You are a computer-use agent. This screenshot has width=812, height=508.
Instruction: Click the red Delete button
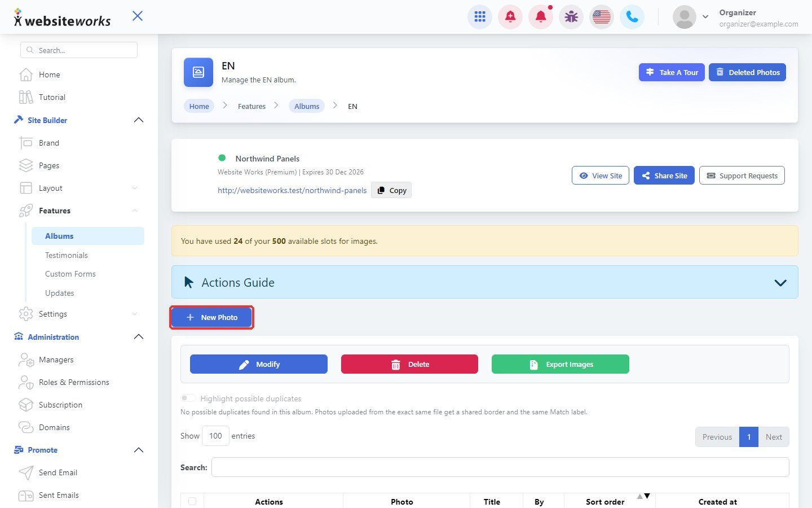click(x=409, y=364)
